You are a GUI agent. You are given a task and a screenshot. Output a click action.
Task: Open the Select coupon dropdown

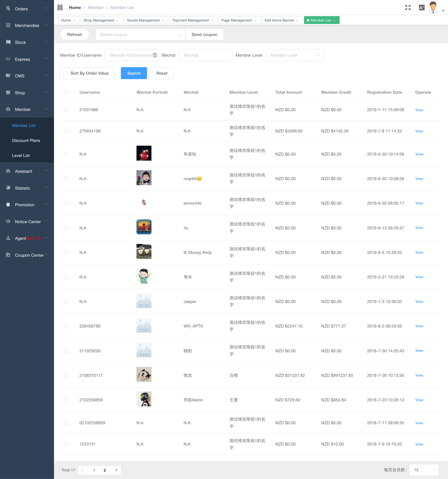(140, 35)
